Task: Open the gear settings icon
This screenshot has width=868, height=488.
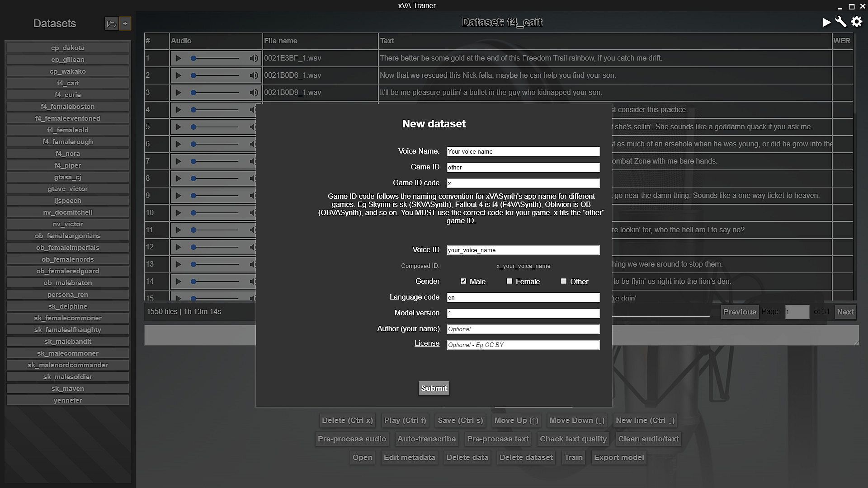Action: point(857,22)
